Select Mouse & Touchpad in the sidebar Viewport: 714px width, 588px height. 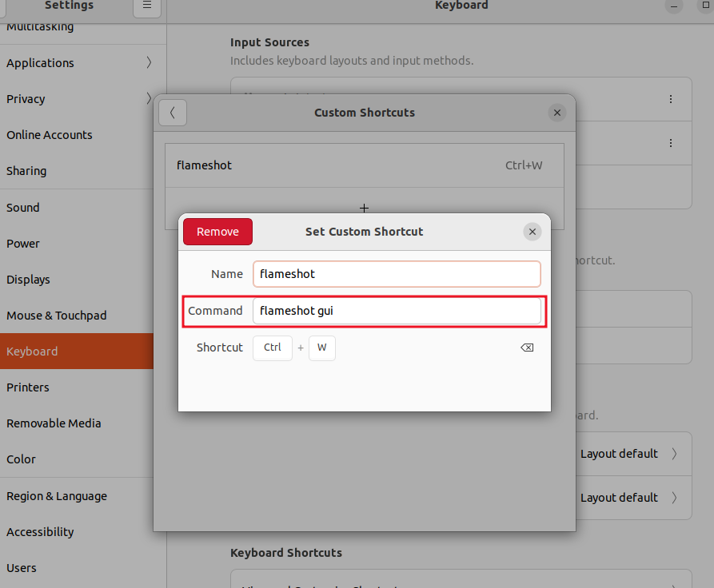[77, 316]
